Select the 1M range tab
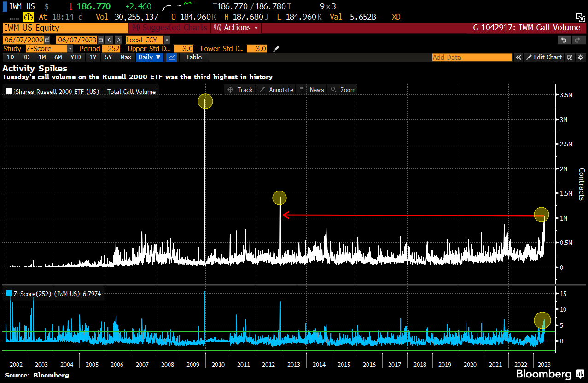The height and width of the screenshot is (383, 588). (x=42, y=58)
